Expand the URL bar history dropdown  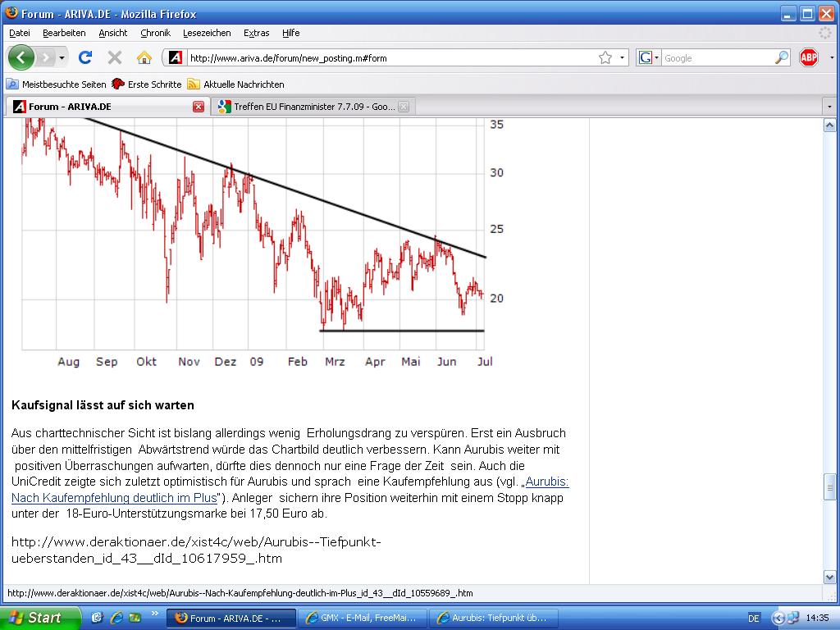pos(622,57)
